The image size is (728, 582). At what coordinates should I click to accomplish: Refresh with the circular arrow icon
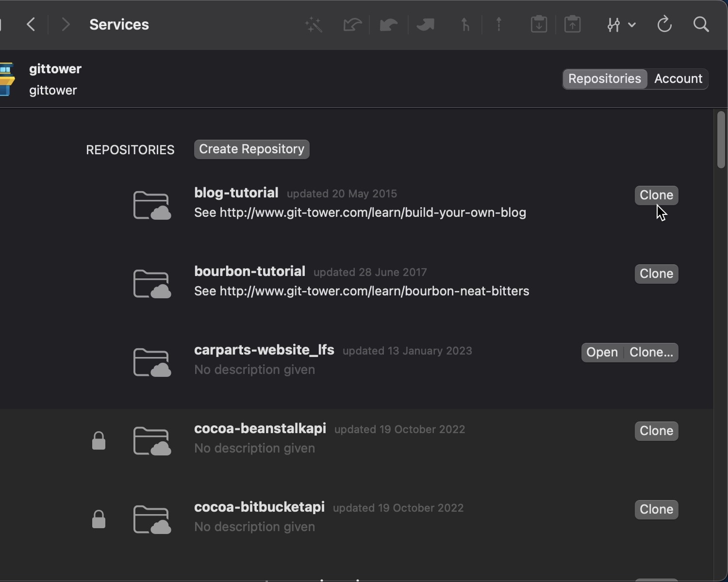(x=664, y=24)
